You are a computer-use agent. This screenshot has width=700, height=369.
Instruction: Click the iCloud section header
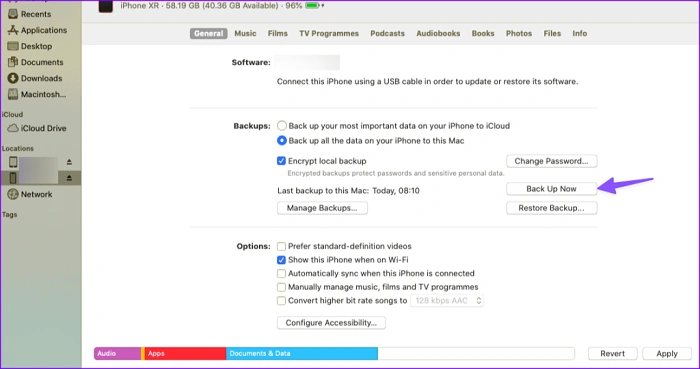tap(12, 115)
